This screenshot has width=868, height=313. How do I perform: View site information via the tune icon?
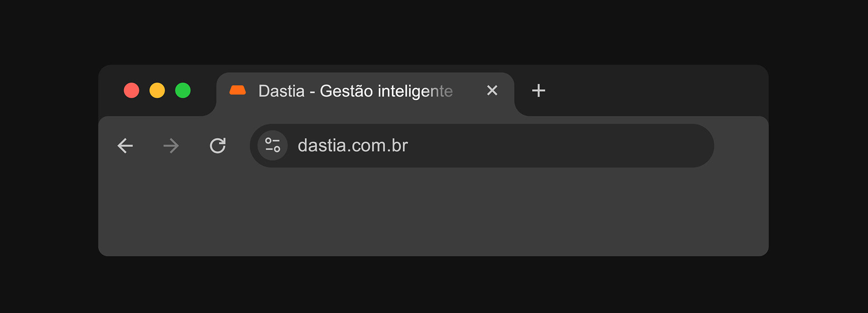[273, 146]
